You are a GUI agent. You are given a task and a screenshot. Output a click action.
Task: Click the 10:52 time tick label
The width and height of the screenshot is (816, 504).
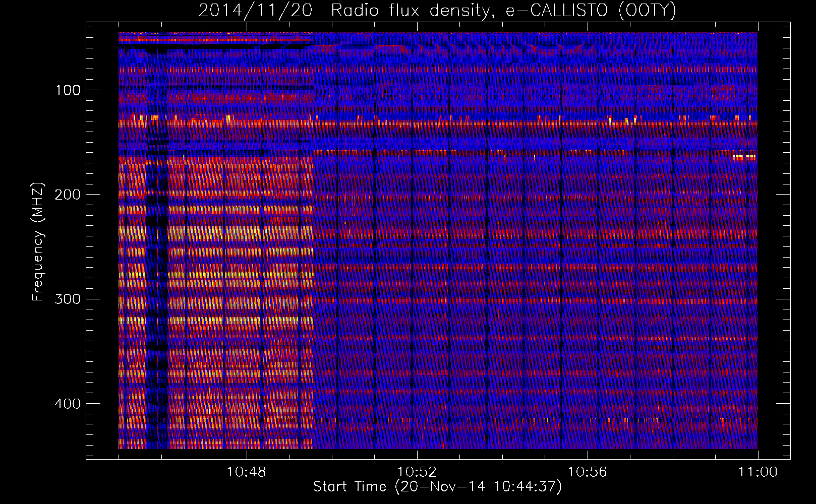pos(417,472)
